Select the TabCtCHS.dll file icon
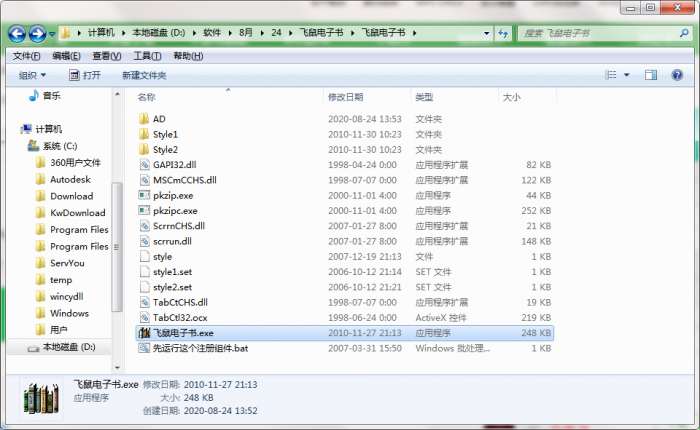Screen dimensions: 700x430 [x=144, y=302]
